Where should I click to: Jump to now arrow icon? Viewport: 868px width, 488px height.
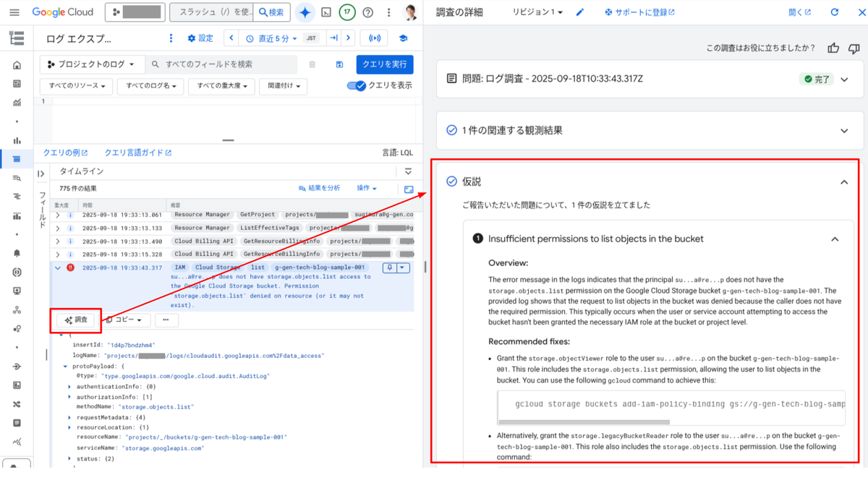333,38
